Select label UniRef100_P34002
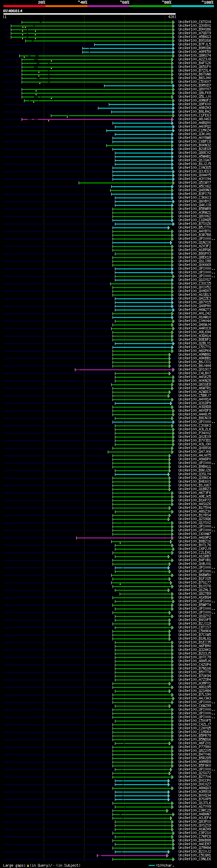Viewport: 217px width, 868px height. [x=195, y=433]
